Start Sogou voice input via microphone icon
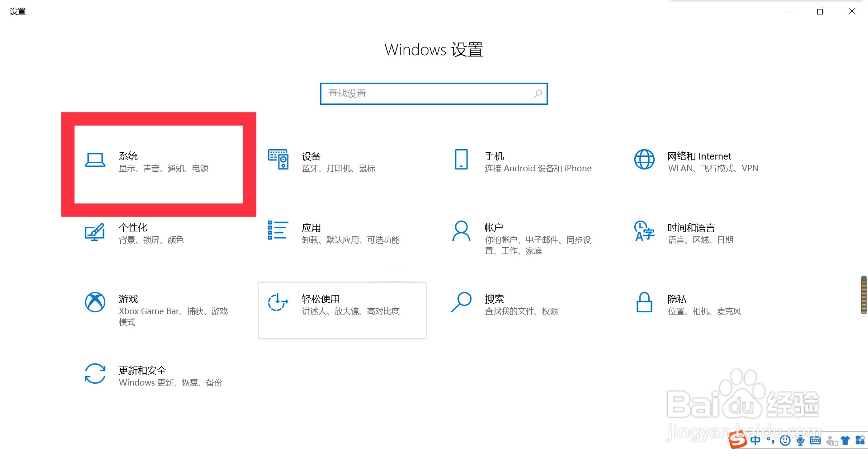Screen dimensions: 868x461 (x=800, y=440)
